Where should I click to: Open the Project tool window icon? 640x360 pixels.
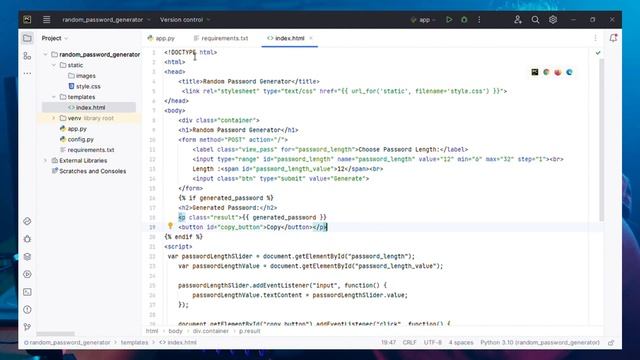[x=27, y=38]
